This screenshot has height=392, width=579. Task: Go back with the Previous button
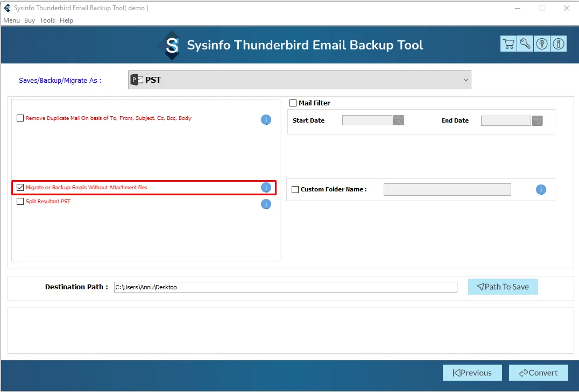pos(472,373)
